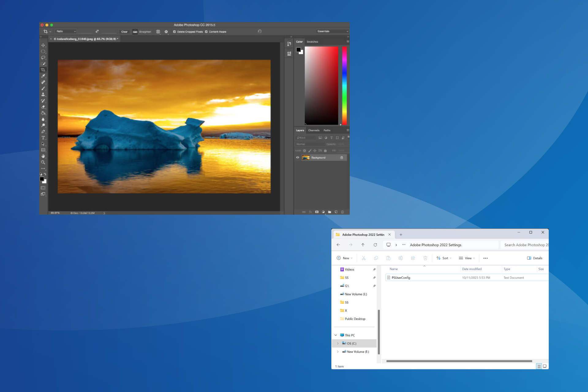Click the Clear button in options bar

click(124, 32)
